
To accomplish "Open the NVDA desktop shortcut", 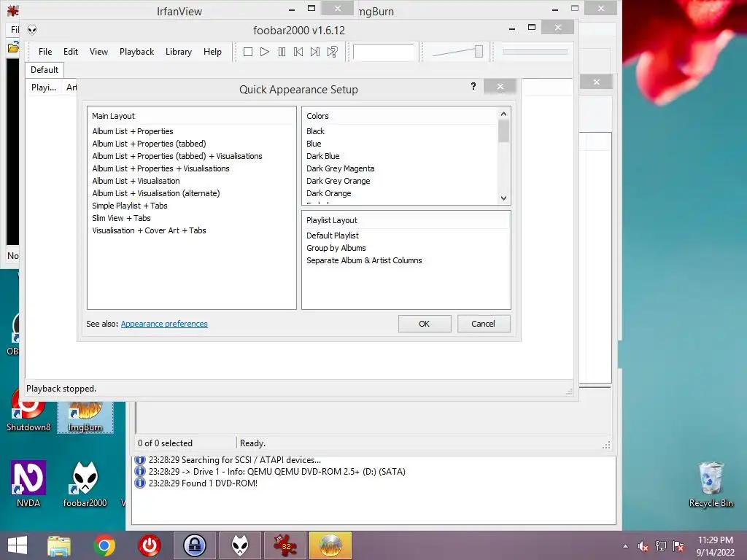I will click(28, 483).
